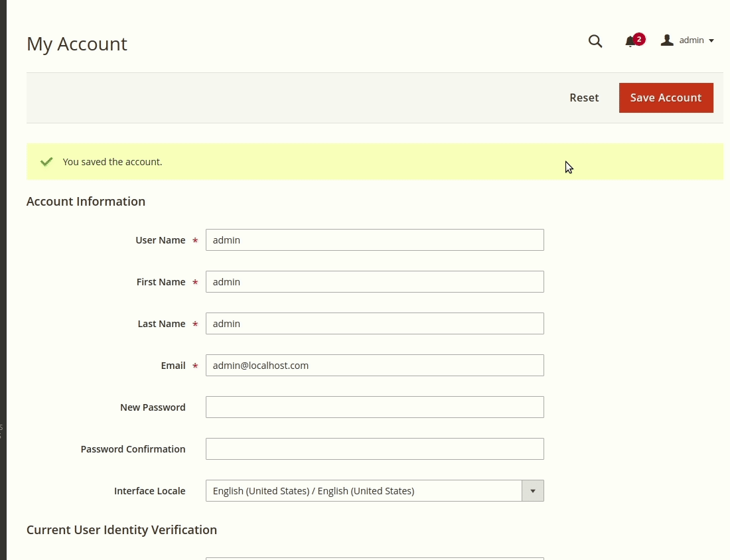Focus the New Password input field
This screenshot has height=560, width=730.
(x=374, y=407)
